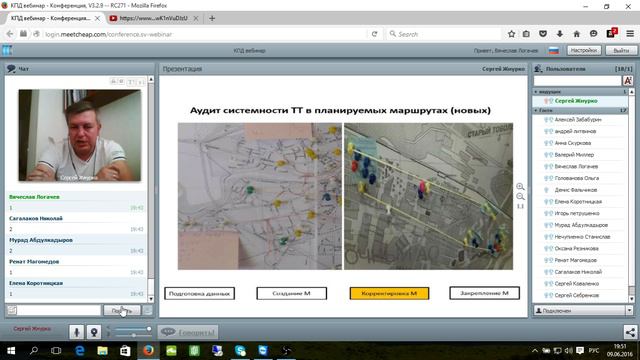Screen dimensions: 640x360
Task: Switch to the YouTube browser tab
Action: click(x=153, y=18)
